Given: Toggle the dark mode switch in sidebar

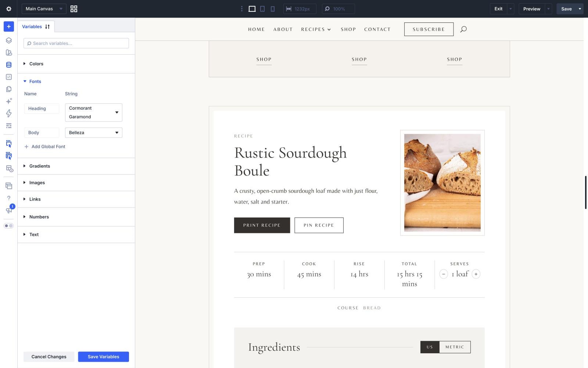Looking at the screenshot, I should (9, 226).
